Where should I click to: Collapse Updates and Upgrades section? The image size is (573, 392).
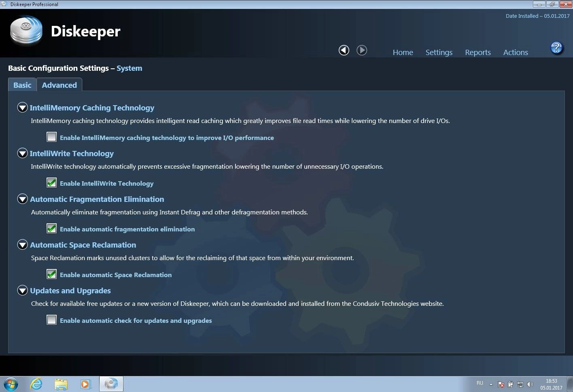[x=22, y=290]
